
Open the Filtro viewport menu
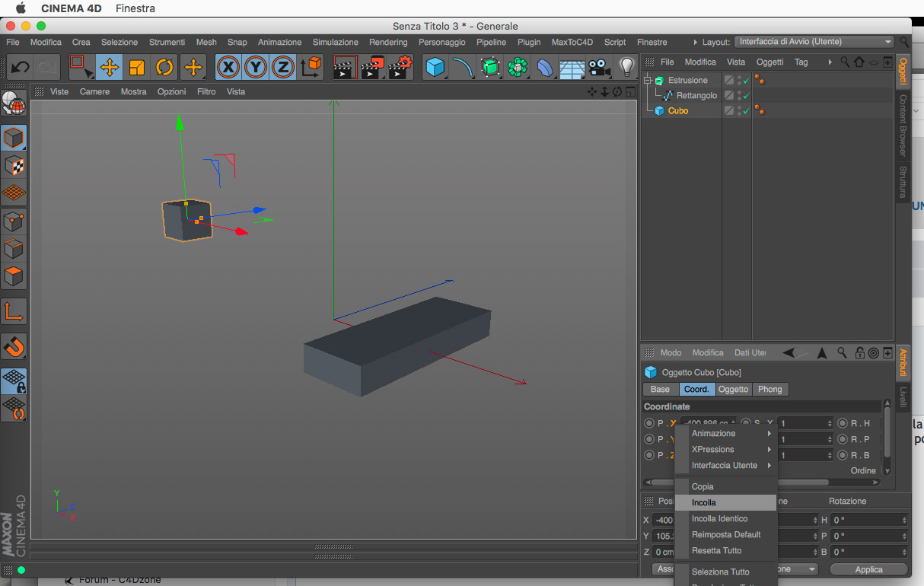tap(206, 91)
